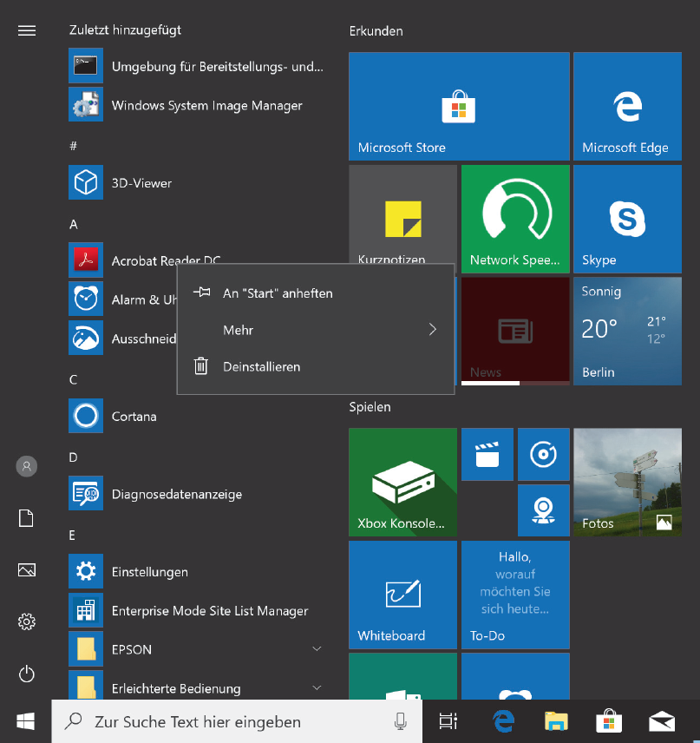Open the Xbox Konsole tile
The height and width of the screenshot is (743, 700).
pos(403,483)
